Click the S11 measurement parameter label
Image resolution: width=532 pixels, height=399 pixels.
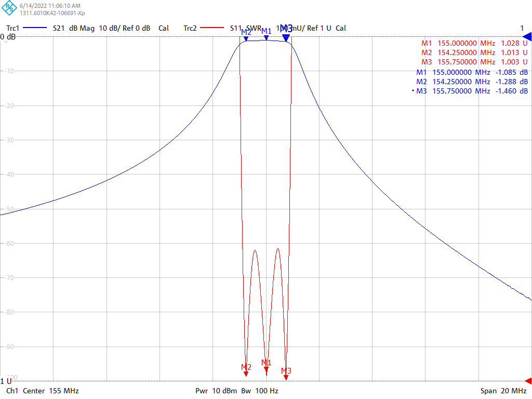[x=236, y=28]
